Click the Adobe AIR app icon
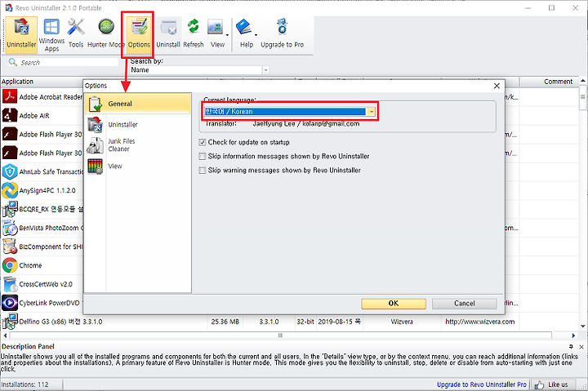The height and width of the screenshot is (391, 588). pos(10,115)
